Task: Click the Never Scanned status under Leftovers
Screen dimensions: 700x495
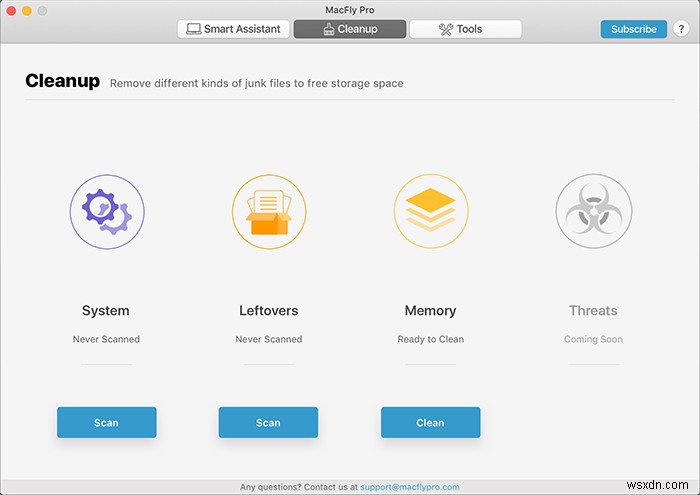Action: (269, 339)
